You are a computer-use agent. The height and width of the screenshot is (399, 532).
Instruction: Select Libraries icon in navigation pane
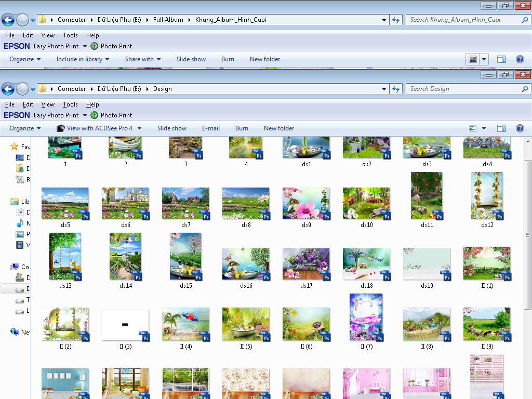(x=14, y=202)
